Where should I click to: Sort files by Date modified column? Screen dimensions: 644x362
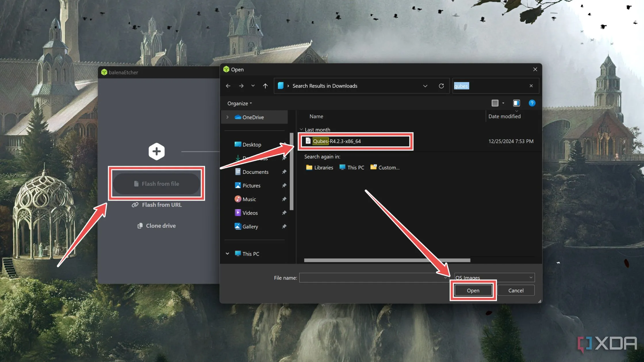point(504,116)
